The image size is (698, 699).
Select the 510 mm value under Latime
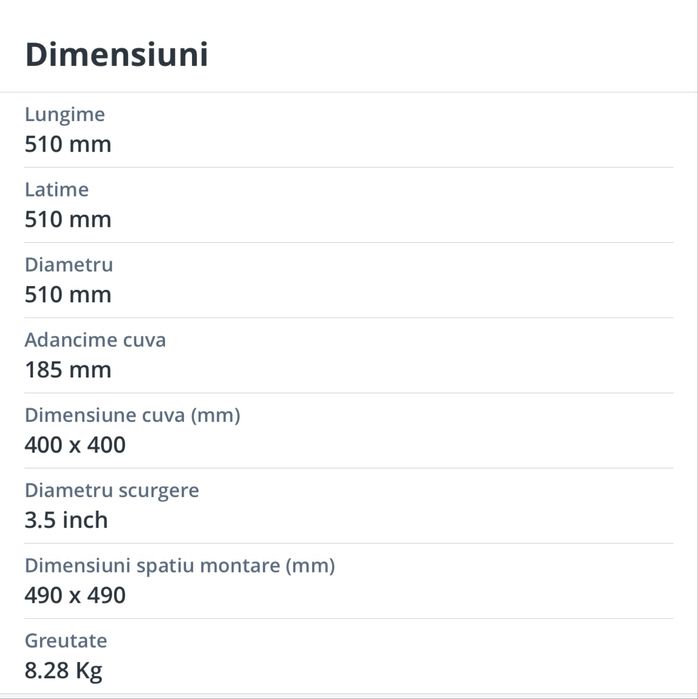click(68, 219)
